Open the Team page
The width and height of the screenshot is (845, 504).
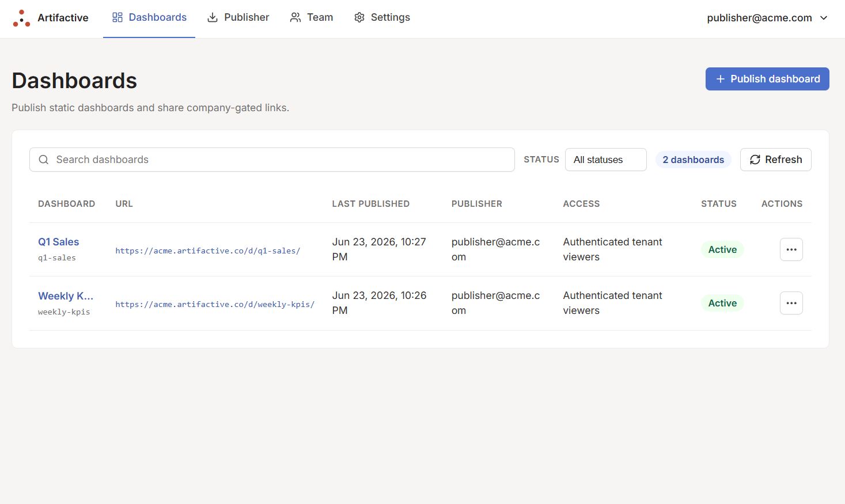[312, 18]
